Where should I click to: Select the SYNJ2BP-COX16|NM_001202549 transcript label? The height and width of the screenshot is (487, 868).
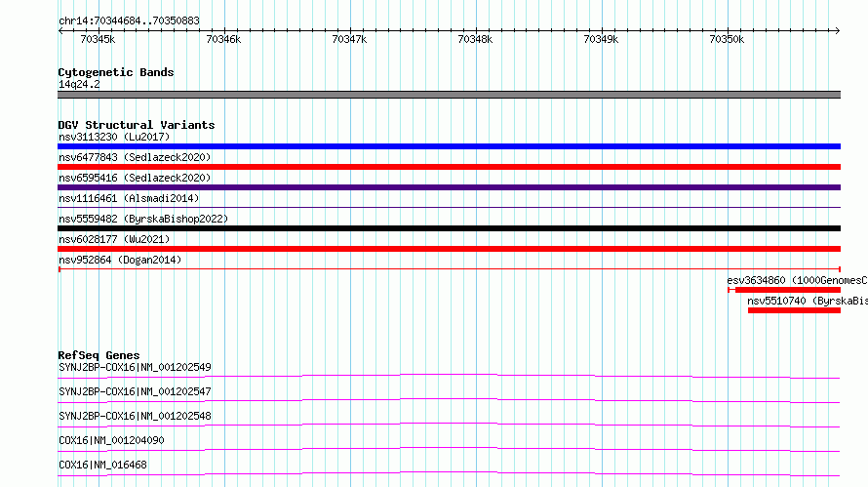coord(135,367)
